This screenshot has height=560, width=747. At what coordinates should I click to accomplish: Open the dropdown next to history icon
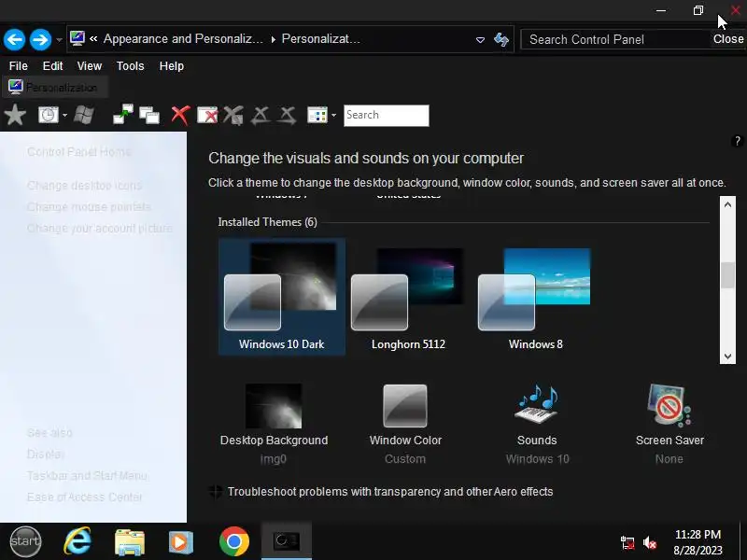pos(64,115)
